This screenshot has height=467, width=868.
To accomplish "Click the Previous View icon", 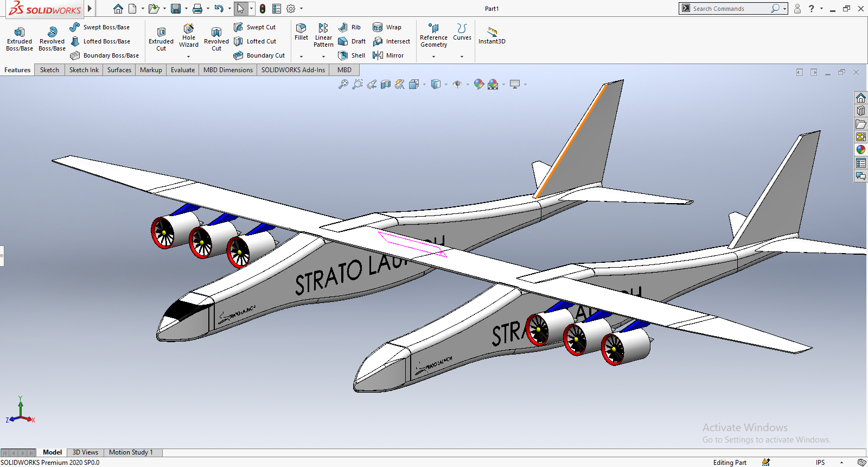I will (372, 84).
